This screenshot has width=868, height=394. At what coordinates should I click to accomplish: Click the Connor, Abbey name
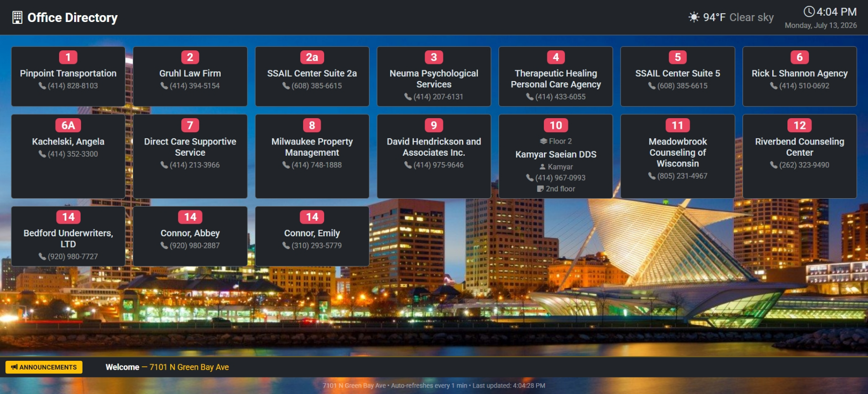(190, 233)
